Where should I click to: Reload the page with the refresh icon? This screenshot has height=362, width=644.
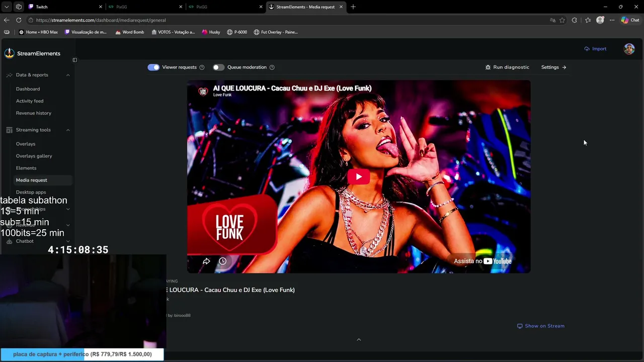19,20
